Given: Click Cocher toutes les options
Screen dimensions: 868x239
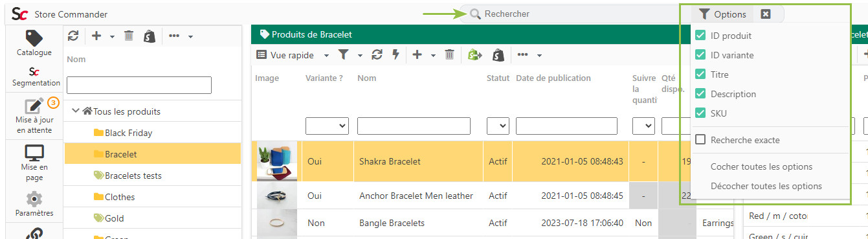Looking at the screenshot, I should [x=761, y=166].
